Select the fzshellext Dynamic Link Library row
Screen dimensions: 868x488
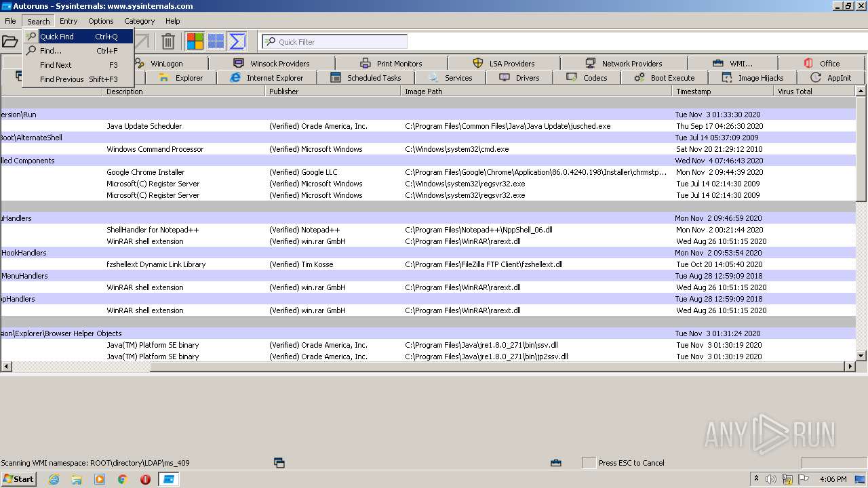point(429,264)
